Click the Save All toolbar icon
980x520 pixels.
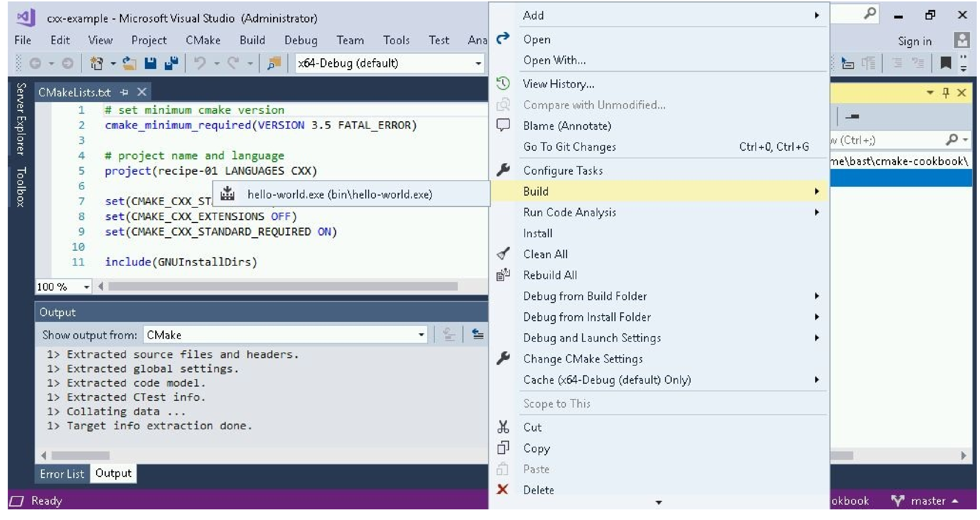[x=172, y=63]
